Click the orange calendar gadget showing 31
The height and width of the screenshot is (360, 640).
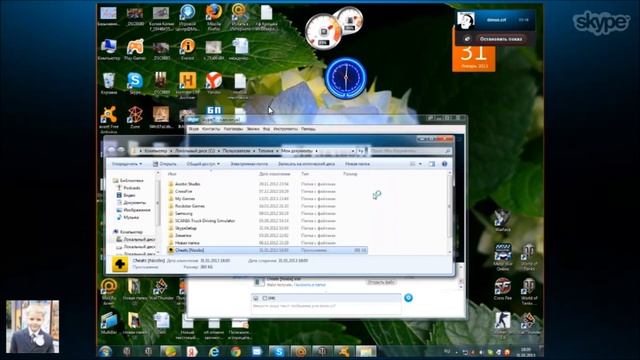click(473, 57)
